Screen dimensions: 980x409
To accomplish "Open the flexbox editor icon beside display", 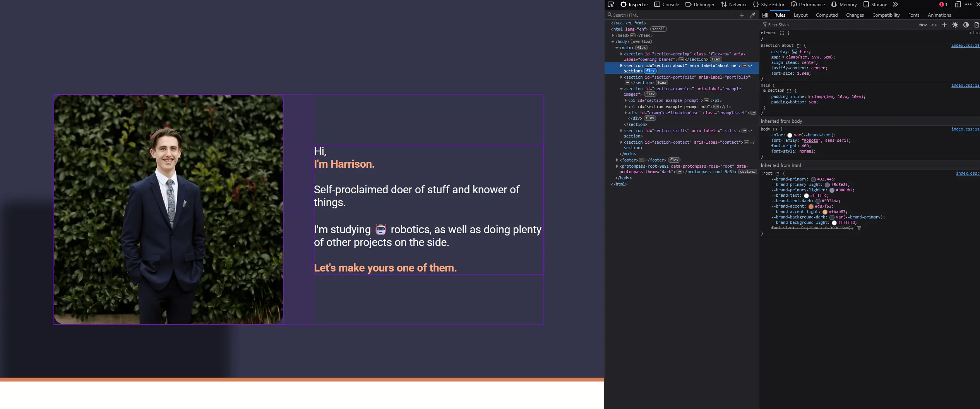I will (x=795, y=52).
